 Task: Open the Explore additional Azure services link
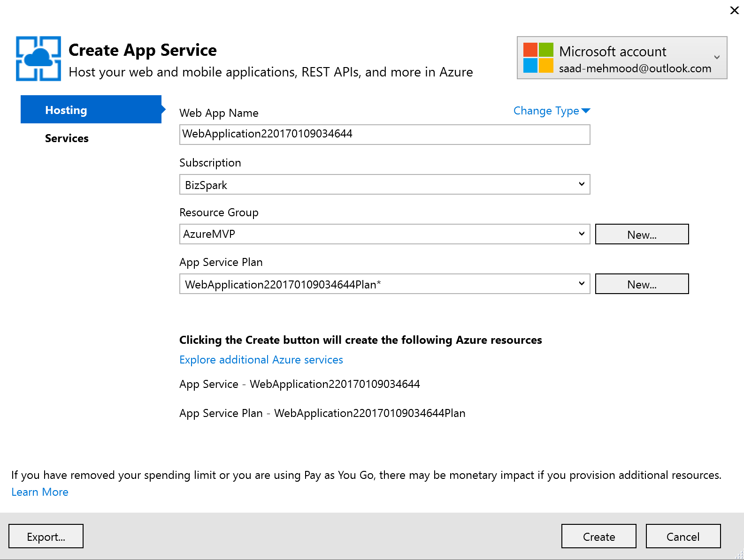(261, 360)
